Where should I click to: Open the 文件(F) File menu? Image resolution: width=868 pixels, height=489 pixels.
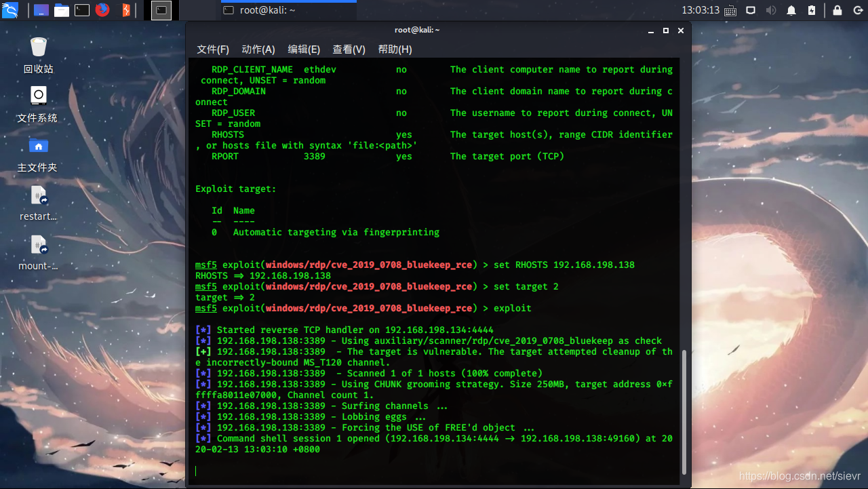(x=213, y=50)
